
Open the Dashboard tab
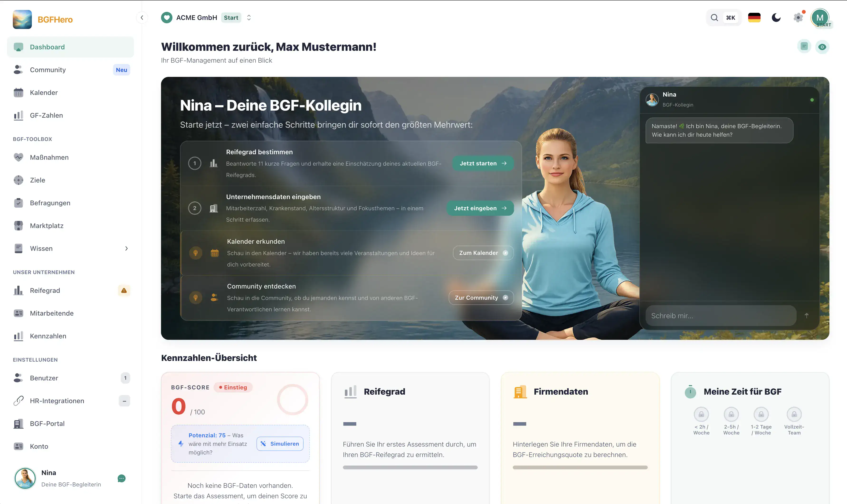coord(47,47)
